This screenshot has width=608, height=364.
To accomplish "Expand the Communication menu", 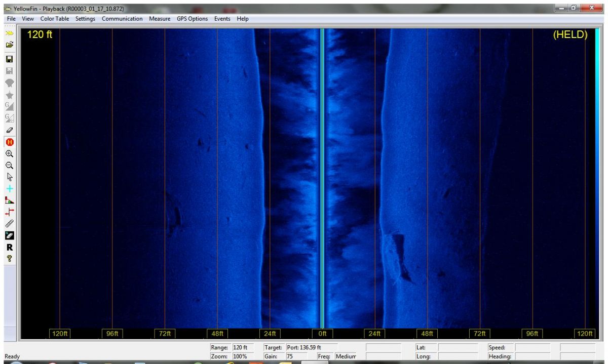I will [x=122, y=19].
